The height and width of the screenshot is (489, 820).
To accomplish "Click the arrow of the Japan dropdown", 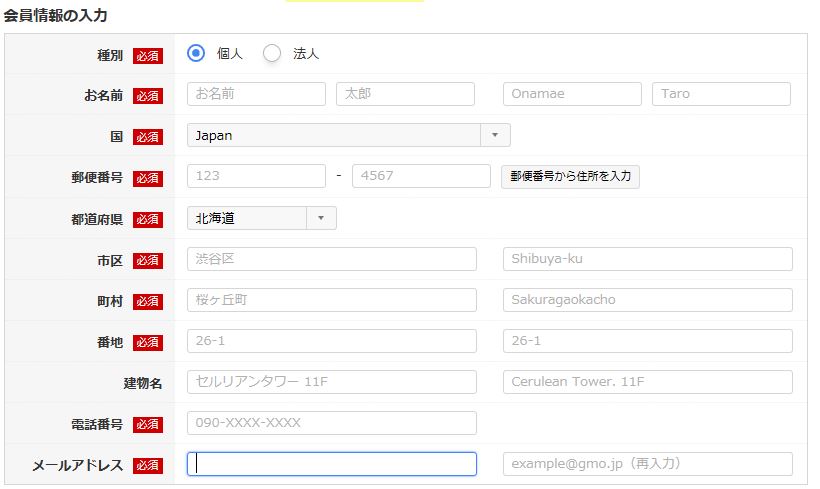I will [495, 135].
